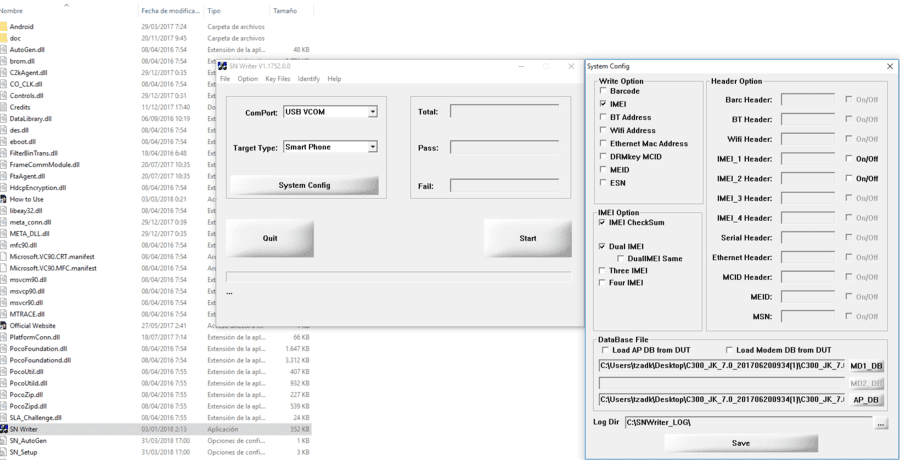The width and height of the screenshot is (900, 460).
Task: Enable ESN write option
Action: [603, 183]
